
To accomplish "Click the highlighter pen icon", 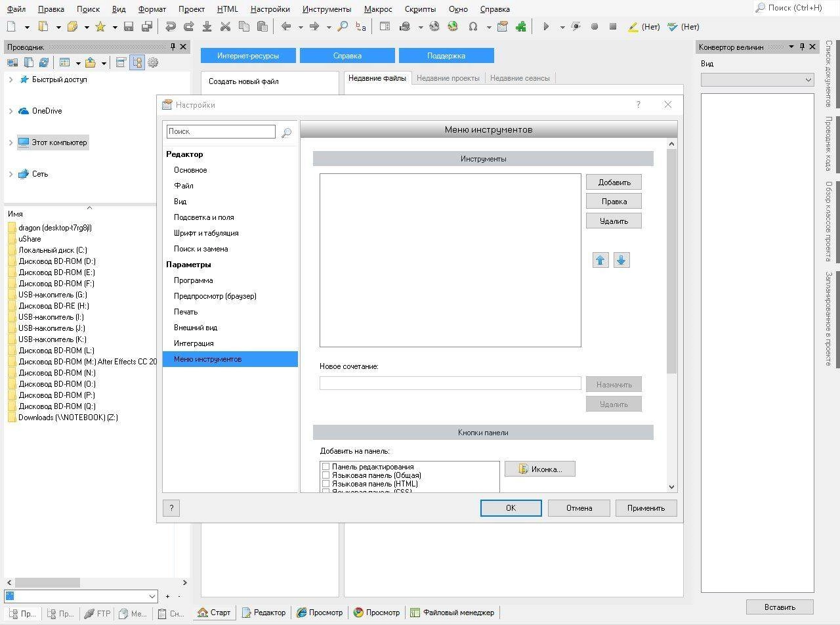I will (633, 27).
